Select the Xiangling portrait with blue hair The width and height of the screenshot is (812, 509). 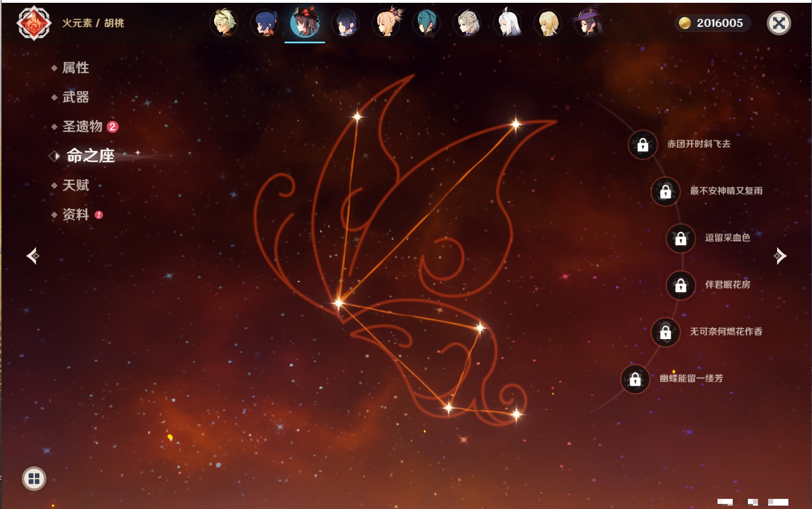265,24
